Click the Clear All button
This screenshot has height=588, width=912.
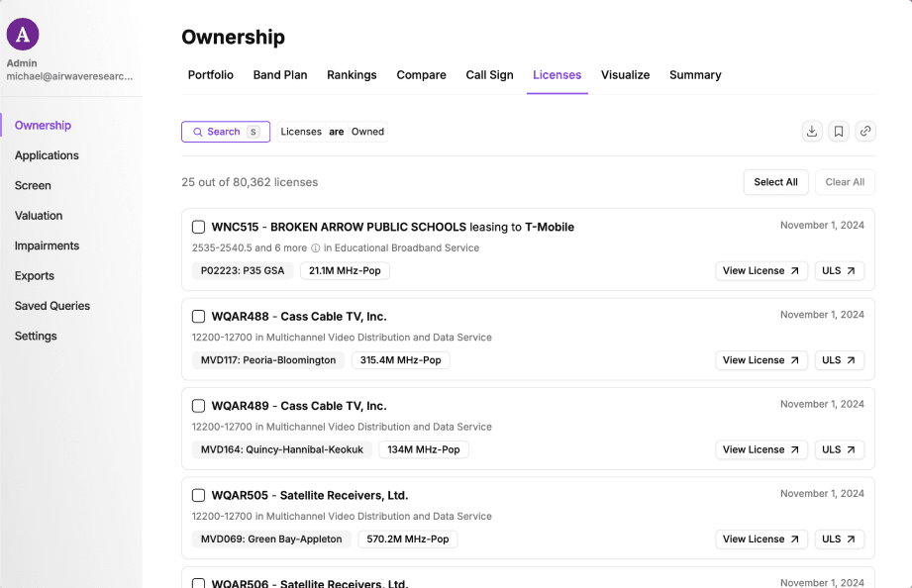click(x=845, y=182)
